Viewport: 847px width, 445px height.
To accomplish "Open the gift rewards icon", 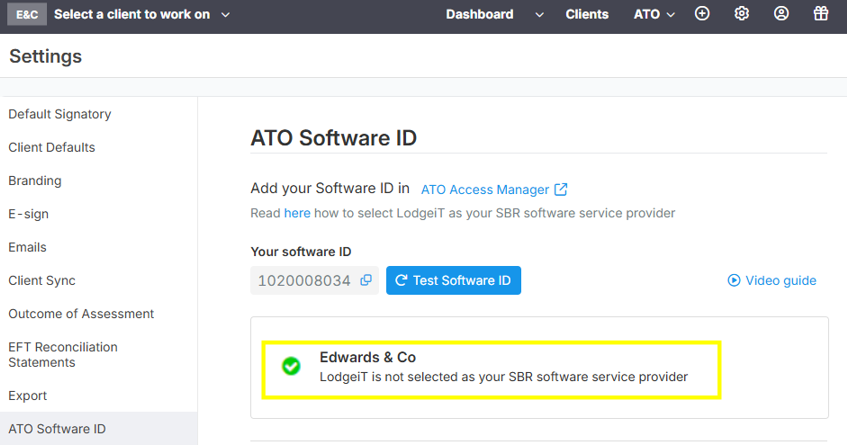I will click(821, 14).
